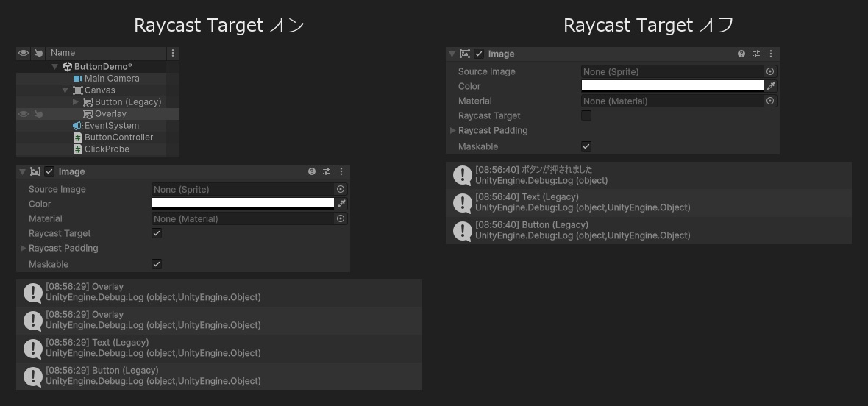Open help for the left Image component
The image size is (868, 406).
click(312, 171)
